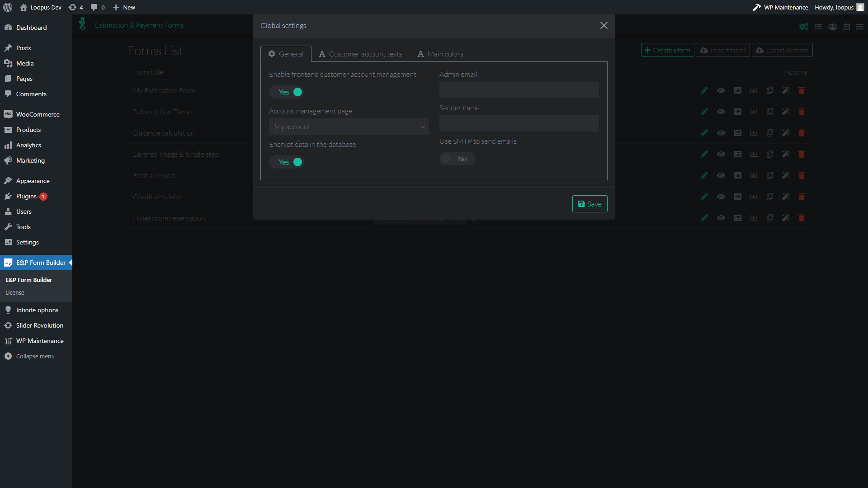Switch to Customer account texts tab
Image resolution: width=868 pixels, height=488 pixels.
click(360, 54)
